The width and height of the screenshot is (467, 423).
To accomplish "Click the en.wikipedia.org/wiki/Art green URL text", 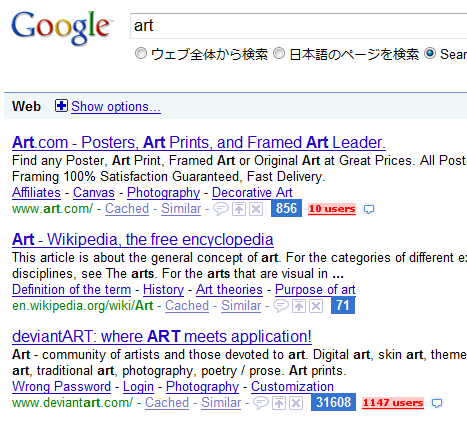I will (83, 306).
